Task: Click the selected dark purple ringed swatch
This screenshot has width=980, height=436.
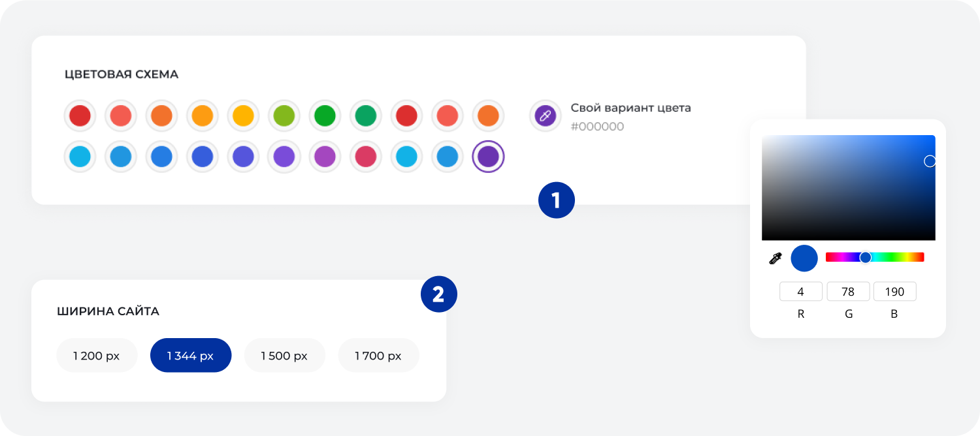Action: (488, 157)
